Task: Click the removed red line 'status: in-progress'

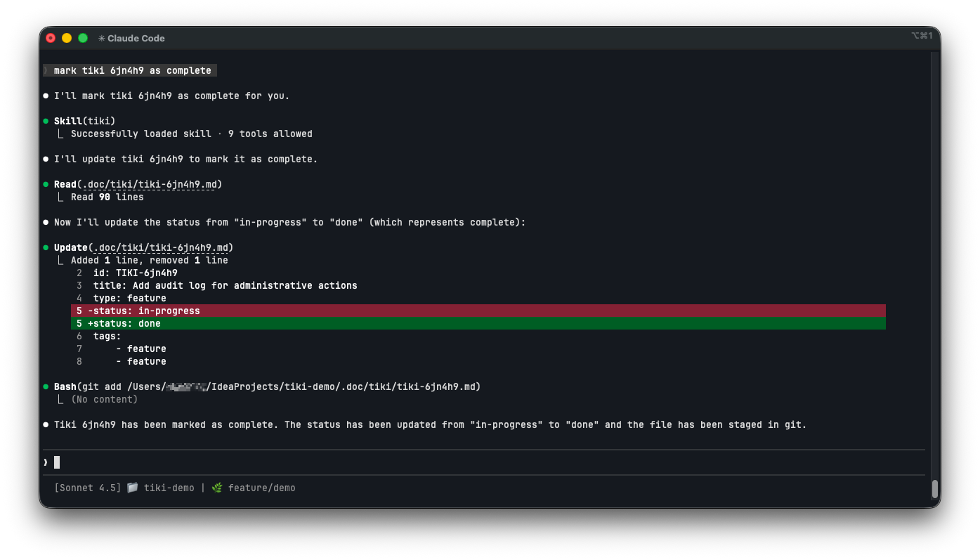Action: pyautogui.click(x=478, y=311)
